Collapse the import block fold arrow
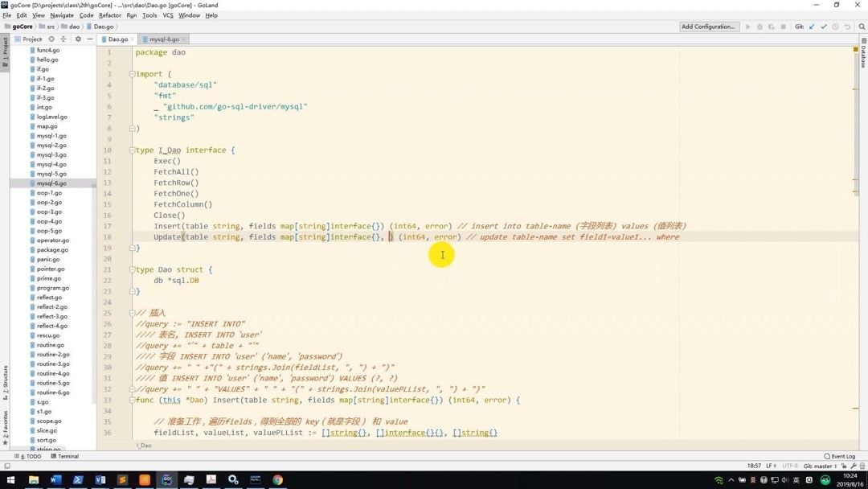 tap(133, 73)
